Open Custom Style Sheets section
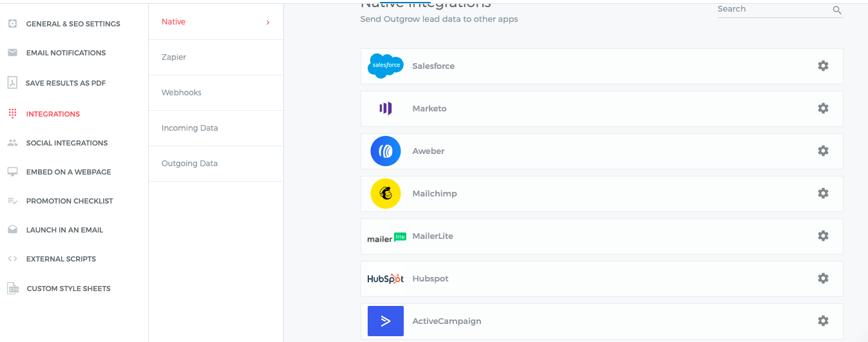The image size is (868, 342). (x=69, y=289)
